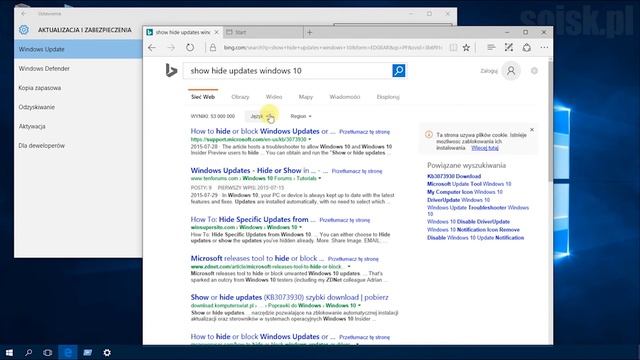The height and width of the screenshot is (360, 640).
Task: Open the Bing settings gear icon
Action: tap(534, 71)
